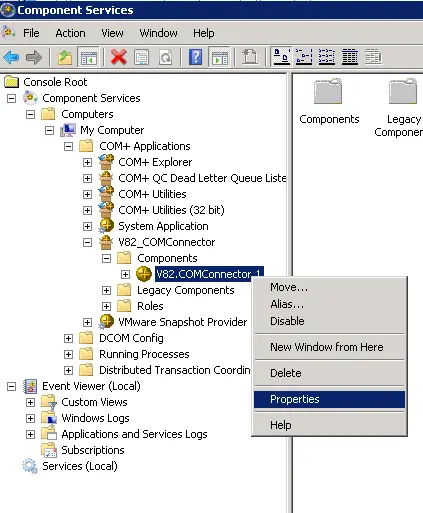The image size is (423, 513).
Task: Collapse the V82_COMConnector application node
Action: (x=87, y=242)
